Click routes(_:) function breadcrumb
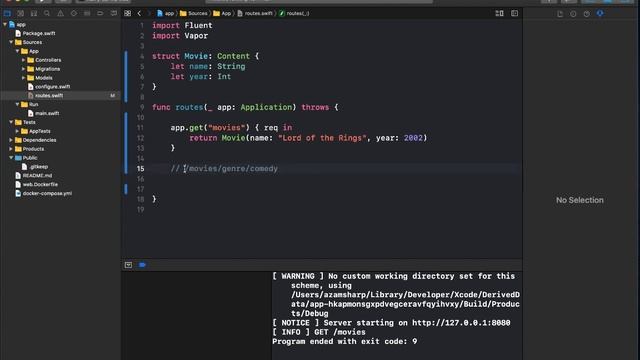The width and height of the screenshot is (640, 360). [294, 13]
